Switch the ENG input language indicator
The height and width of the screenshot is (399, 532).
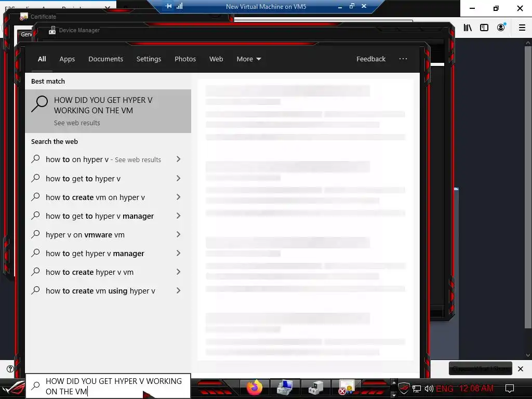445,389
